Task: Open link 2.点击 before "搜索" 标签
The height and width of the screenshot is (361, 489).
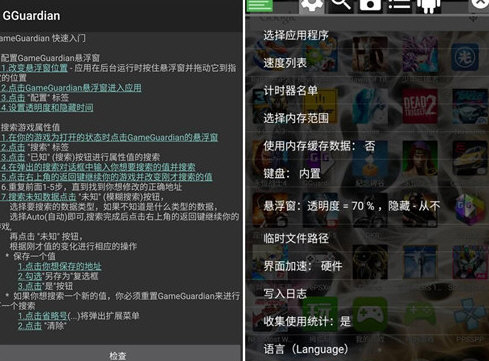Action: click(13, 147)
